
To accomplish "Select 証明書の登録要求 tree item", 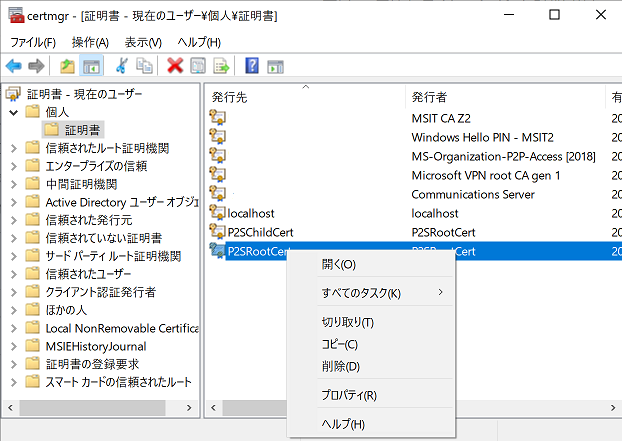I will [x=92, y=364].
